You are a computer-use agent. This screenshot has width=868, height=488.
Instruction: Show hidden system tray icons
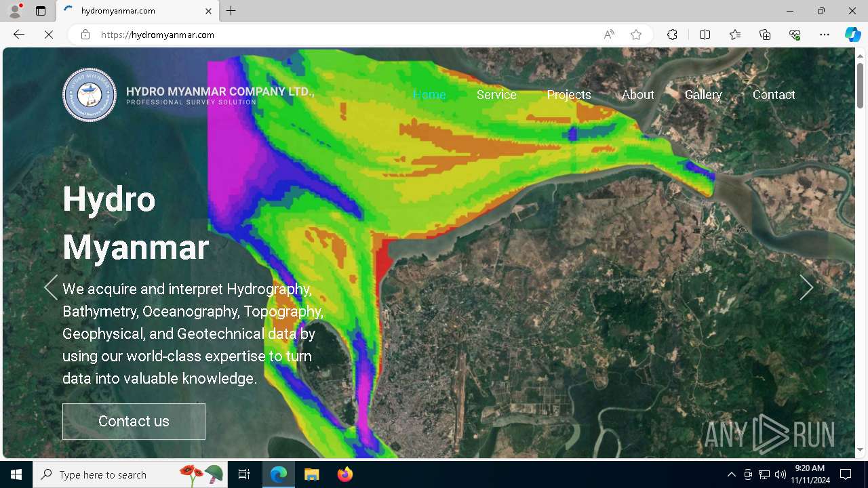731,474
